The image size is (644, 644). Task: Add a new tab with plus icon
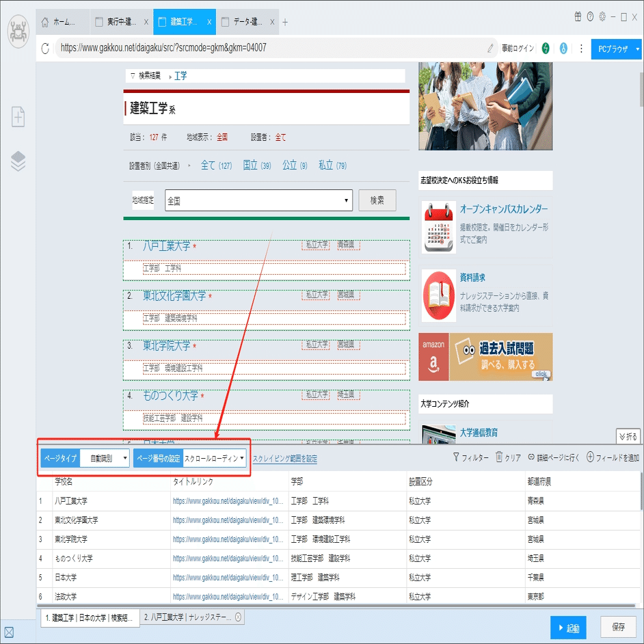click(285, 22)
